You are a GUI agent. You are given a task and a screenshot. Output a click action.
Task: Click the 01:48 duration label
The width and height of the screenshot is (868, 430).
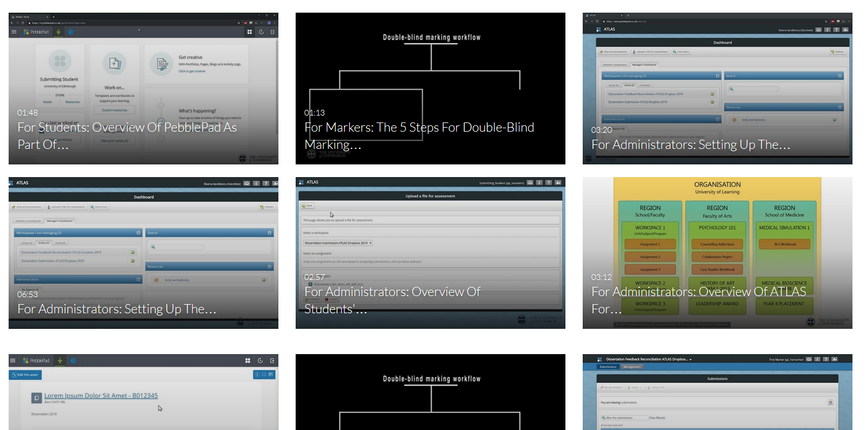(28, 113)
